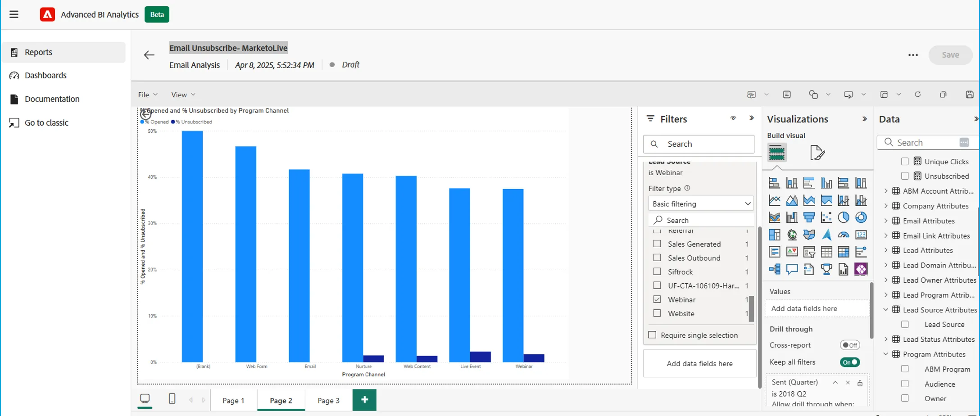This screenshot has width=980, height=416.
Task: Check the Unique Clicks data field
Action: tap(905, 161)
